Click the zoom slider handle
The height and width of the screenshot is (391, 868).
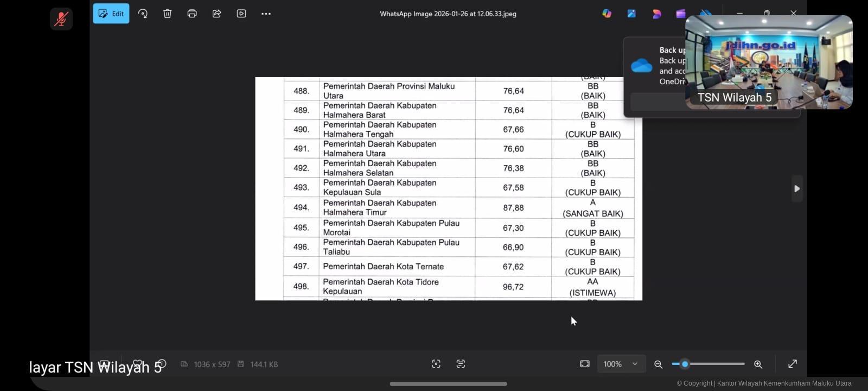pos(685,364)
